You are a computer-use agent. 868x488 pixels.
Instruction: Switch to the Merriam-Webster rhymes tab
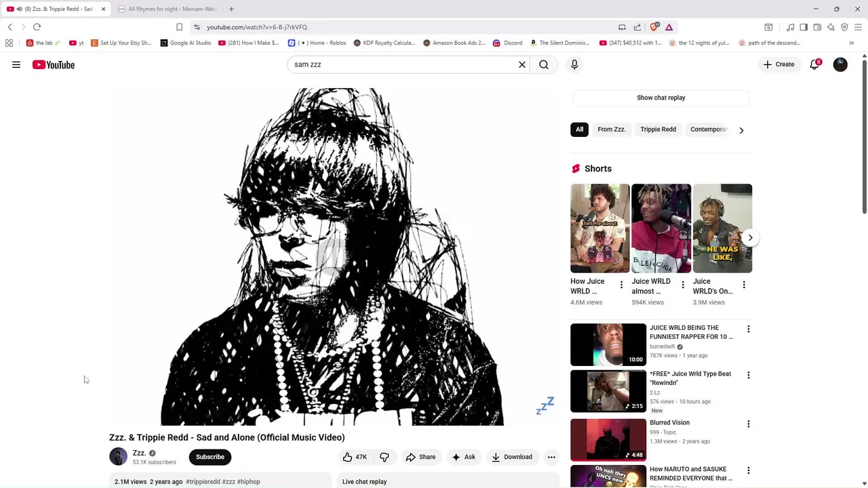(x=167, y=9)
